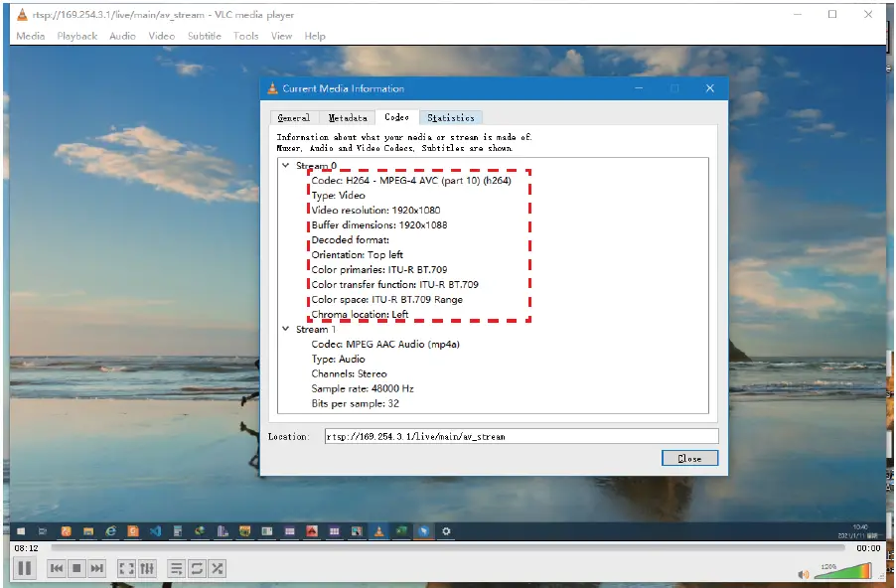Viewport: 896px width, 588px height.
Task: Select 'Codec: MPEG AAC Audio (mp4a)' row
Action: [385, 344]
